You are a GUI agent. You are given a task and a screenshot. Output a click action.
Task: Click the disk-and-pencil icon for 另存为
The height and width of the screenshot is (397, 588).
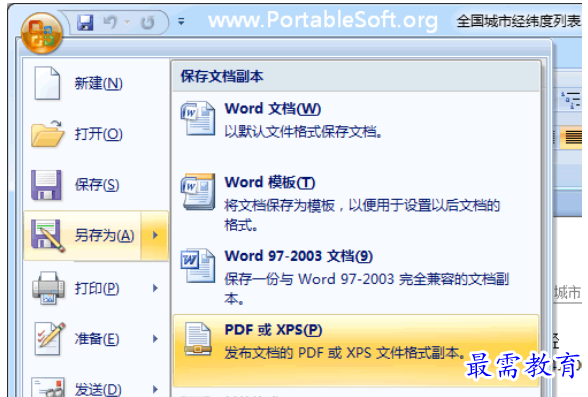click(x=48, y=235)
